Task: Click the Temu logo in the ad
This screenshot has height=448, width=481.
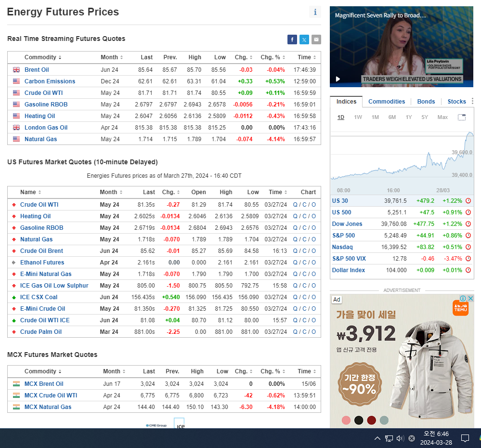Action: 460,308
